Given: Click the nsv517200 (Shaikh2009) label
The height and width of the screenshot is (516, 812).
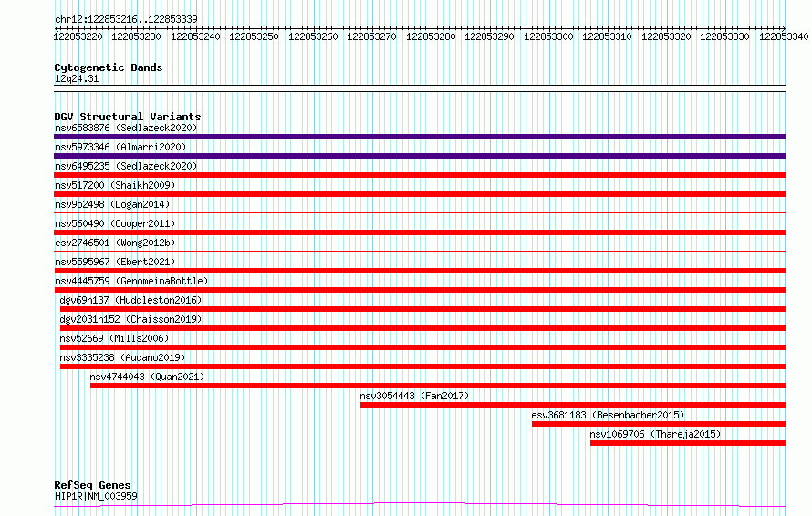Looking at the screenshot, I should point(115,185).
